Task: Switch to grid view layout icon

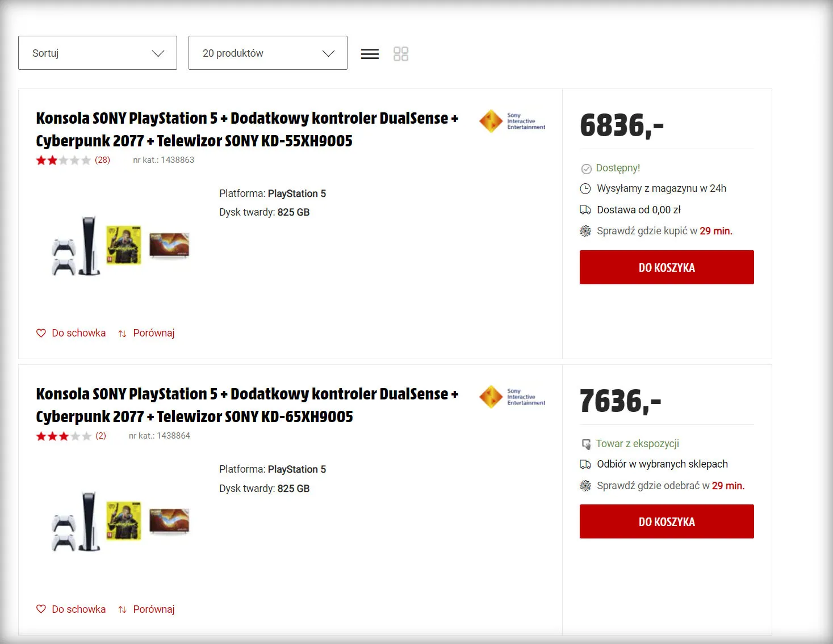Action: click(401, 54)
